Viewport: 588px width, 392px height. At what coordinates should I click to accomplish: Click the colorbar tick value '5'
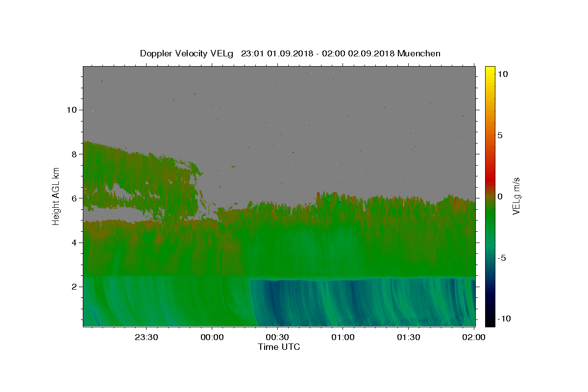(x=500, y=135)
